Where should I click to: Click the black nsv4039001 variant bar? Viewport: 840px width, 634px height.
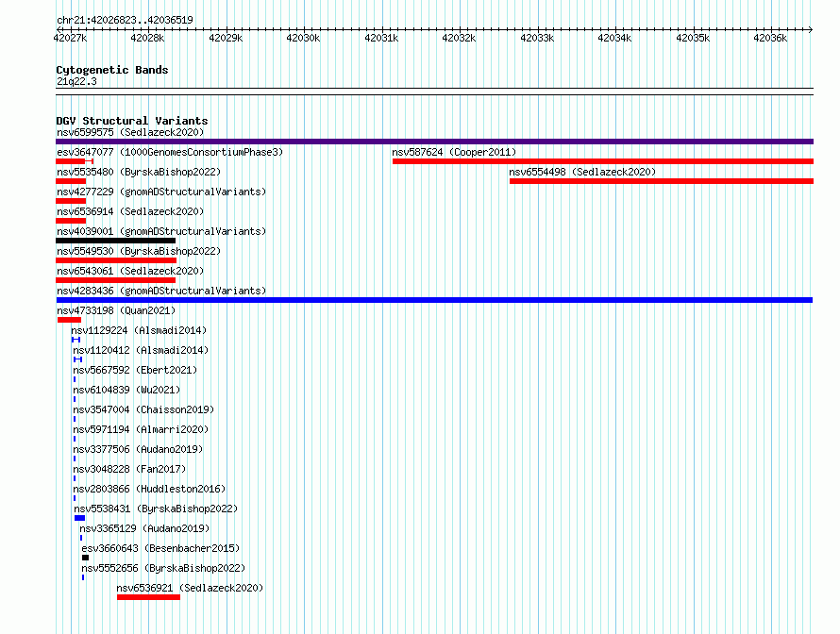click(116, 241)
